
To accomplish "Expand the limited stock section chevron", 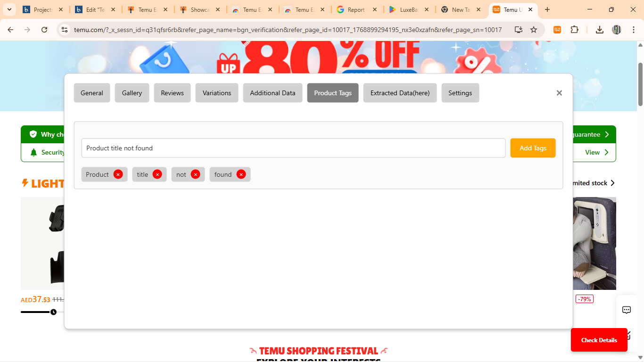I will tap(613, 183).
